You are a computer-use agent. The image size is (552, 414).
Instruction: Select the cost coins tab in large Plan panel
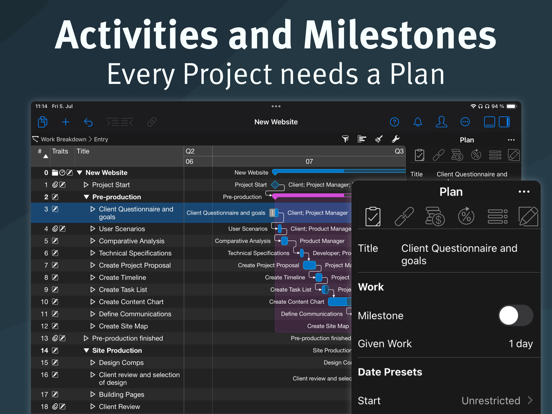tap(435, 216)
